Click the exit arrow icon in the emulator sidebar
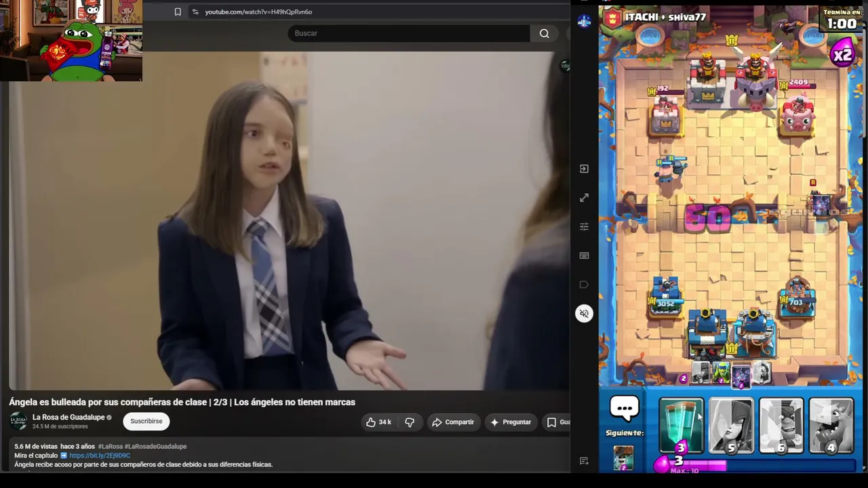 click(x=584, y=169)
